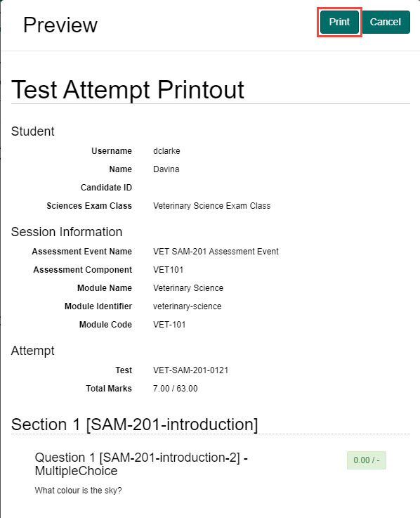Click the module identifier veterinary-science
This screenshot has width=420, height=518.
click(188, 306)
